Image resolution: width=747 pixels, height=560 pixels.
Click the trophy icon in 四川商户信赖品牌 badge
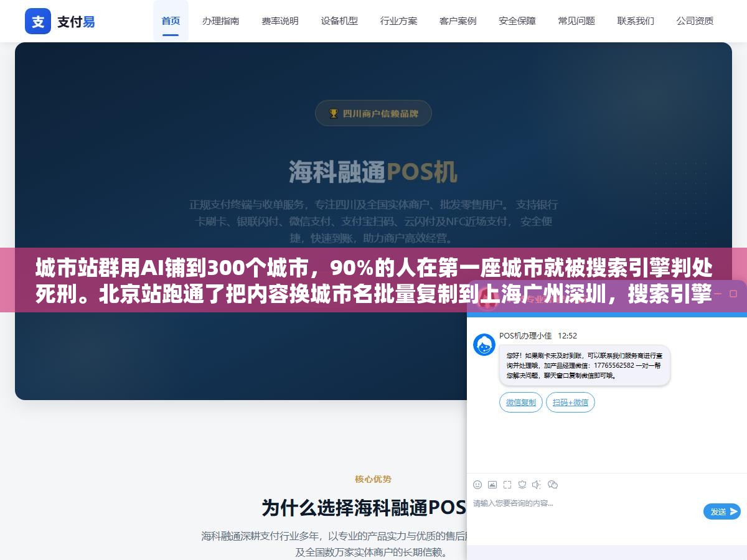click(x=333, y=114)
